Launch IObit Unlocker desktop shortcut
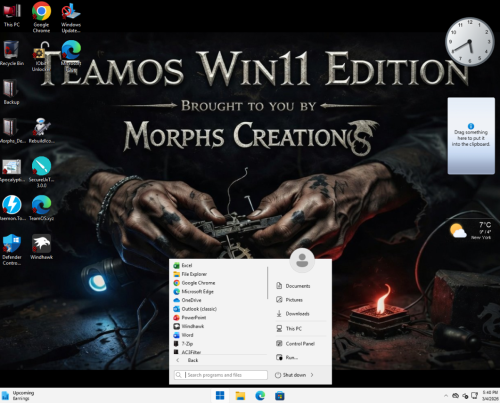500x403 pixels. click(x=41, y=56)
